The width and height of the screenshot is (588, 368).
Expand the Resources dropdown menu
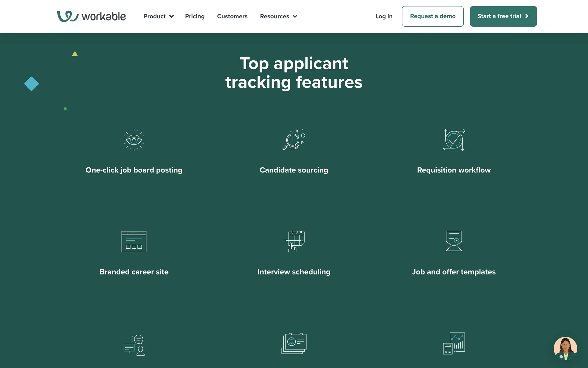click(x=278, y=16)
